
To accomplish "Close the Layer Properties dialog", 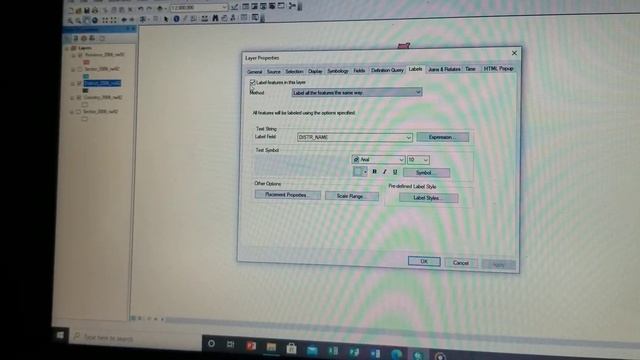I will [x=514, y=53].
